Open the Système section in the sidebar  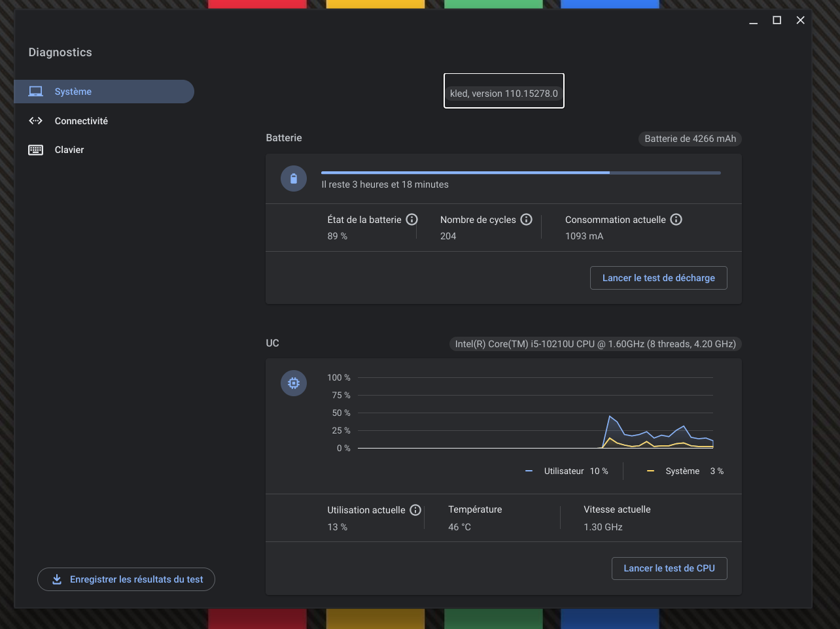(104, 92)
